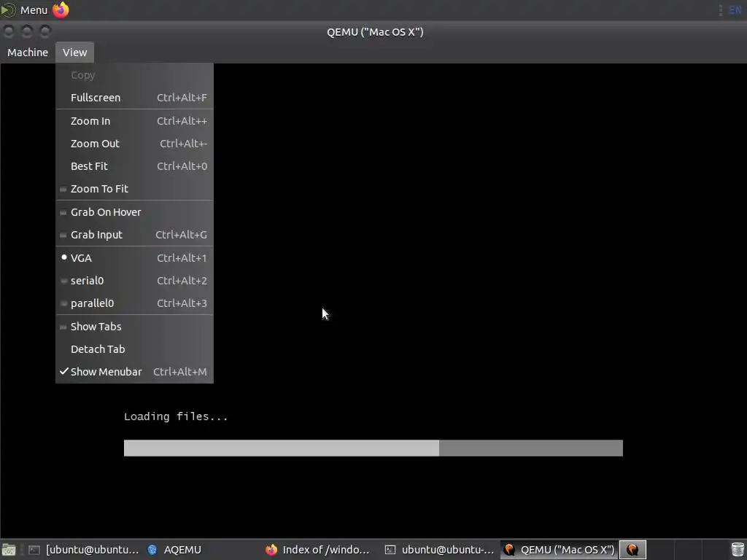Select Zoom In menu entry
747x560 pixels.
click(x=134, y=121)
